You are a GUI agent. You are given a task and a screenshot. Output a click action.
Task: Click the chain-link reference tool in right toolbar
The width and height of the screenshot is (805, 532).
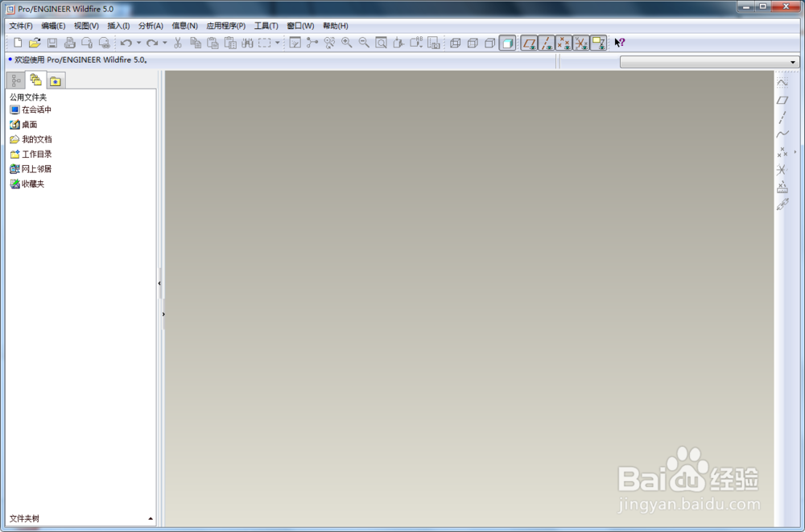pos(782,204)
